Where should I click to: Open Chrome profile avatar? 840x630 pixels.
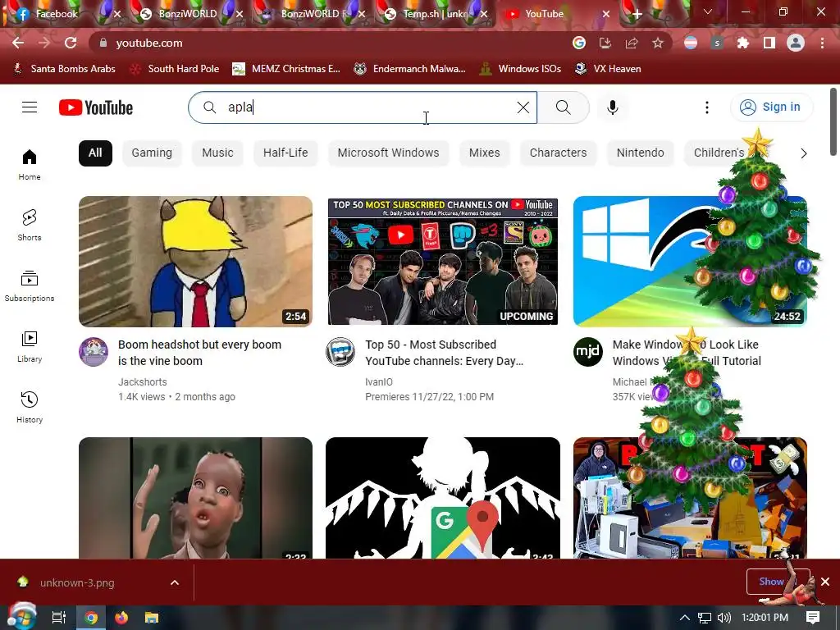coord(796,43)
